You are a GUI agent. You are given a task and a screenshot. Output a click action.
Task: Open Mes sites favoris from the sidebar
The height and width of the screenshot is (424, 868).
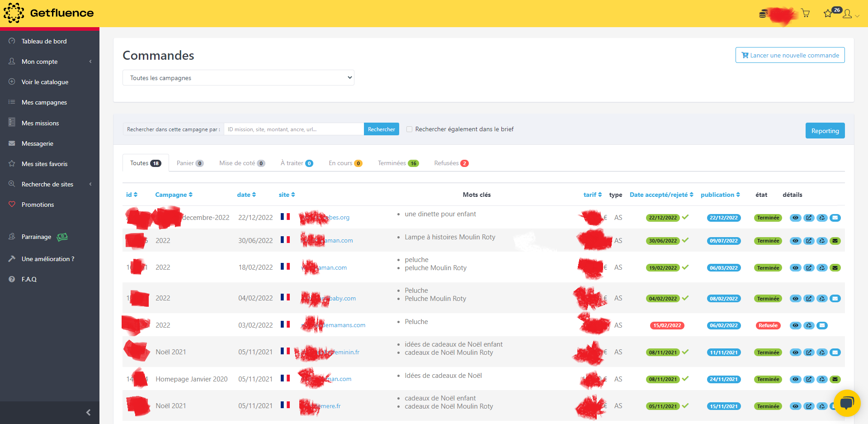pos(45,164)
